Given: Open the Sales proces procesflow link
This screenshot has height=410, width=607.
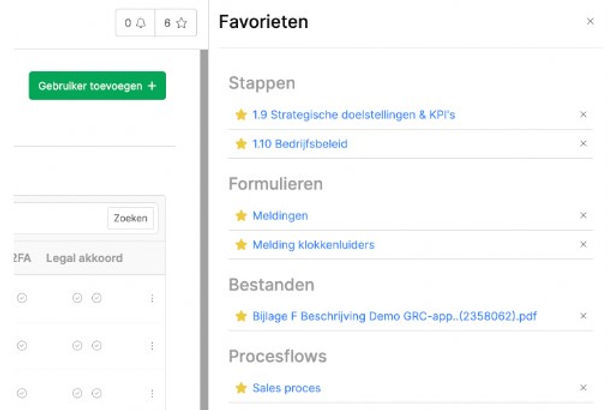Looking at the screenshot, I should coord(286,388).
